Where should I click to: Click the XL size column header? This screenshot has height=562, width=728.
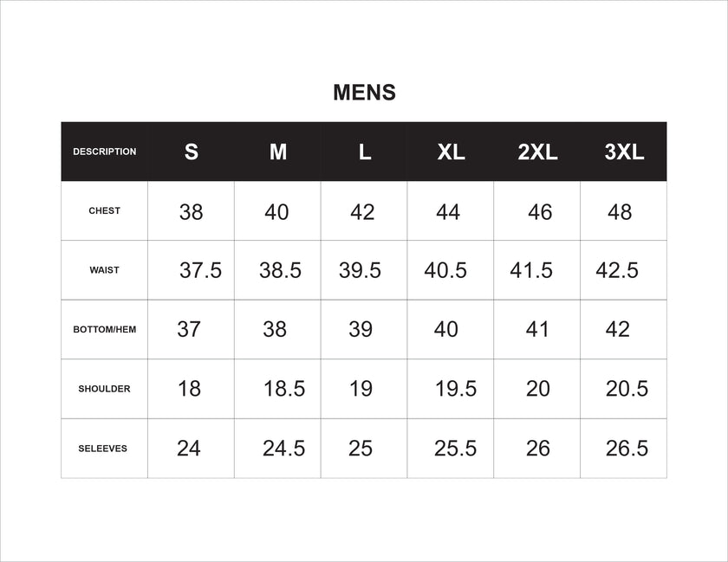point(451,152)
